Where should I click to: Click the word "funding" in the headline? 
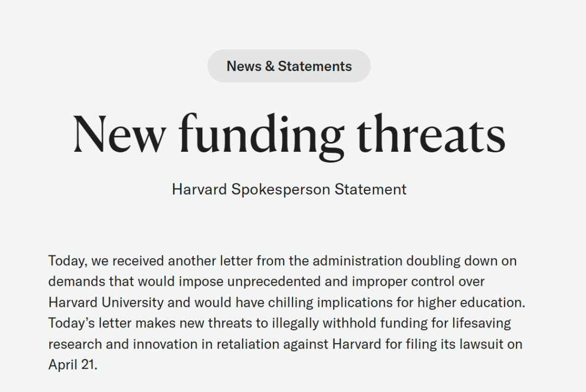click(262, 134)
